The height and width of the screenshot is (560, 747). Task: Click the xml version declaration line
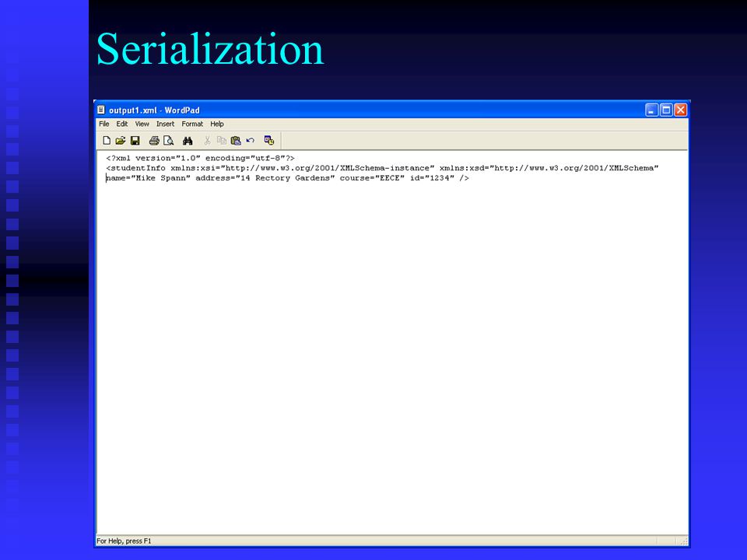click(200, 158)
